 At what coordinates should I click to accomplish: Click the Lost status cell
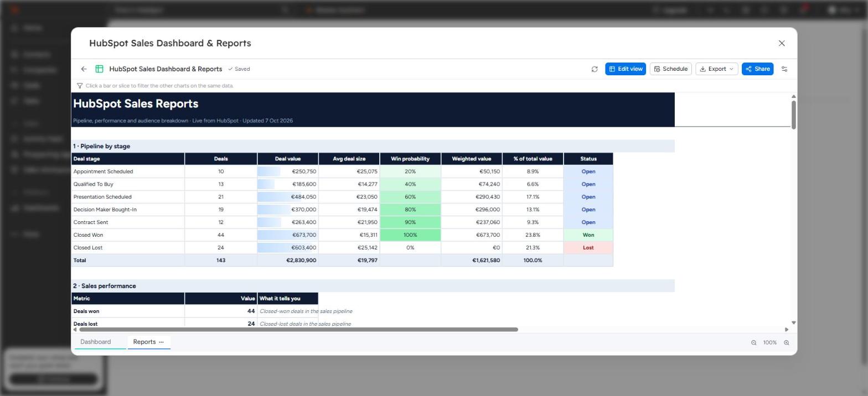[x=588, y=248]
